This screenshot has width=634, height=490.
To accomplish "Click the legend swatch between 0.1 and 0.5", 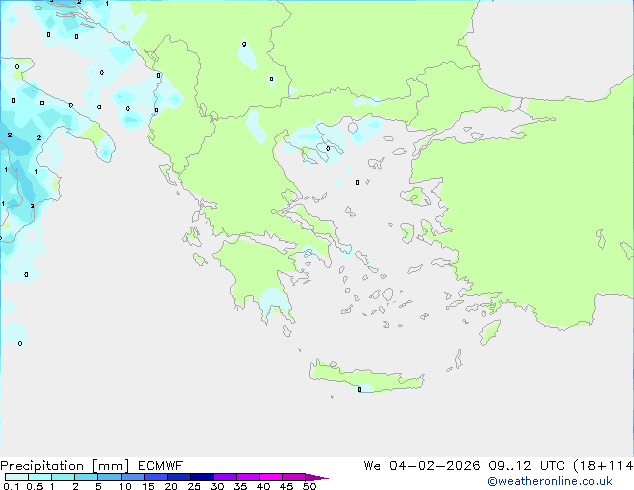I will click(17, 477).
